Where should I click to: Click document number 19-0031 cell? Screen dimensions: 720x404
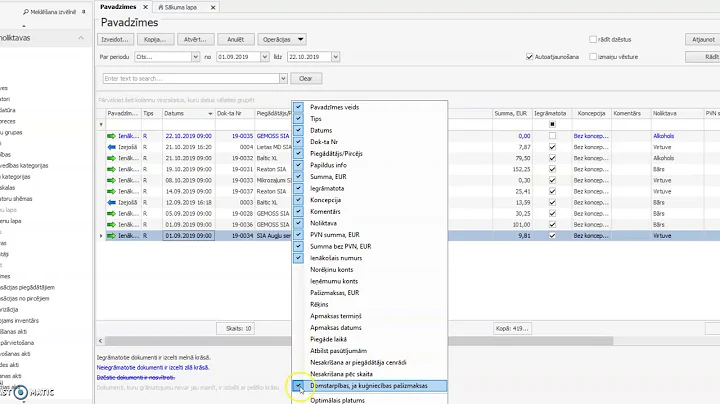tap(242, 169)
